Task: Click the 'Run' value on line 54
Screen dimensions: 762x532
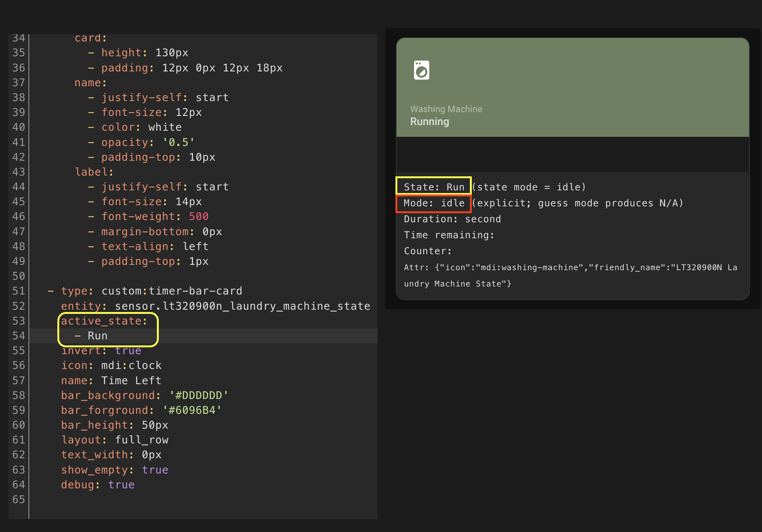Action: tap(98, 336)
